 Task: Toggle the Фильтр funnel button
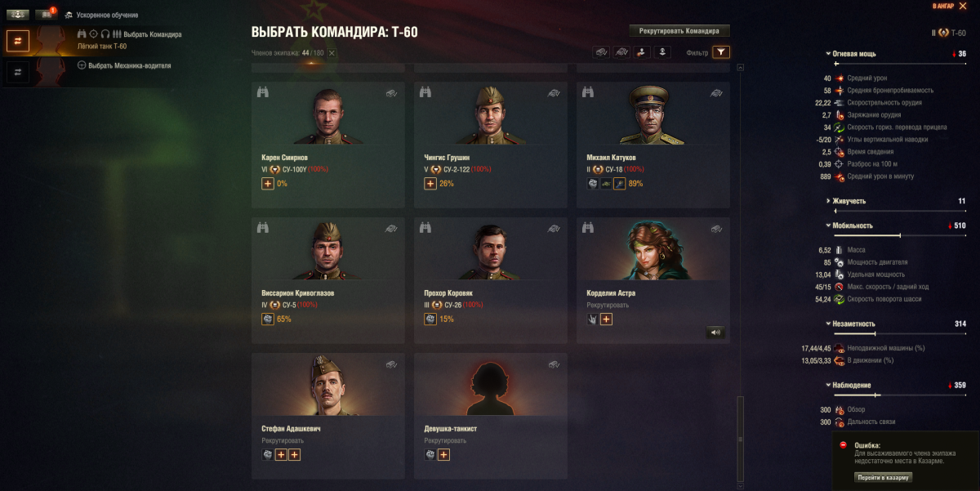tap(721, 52)
